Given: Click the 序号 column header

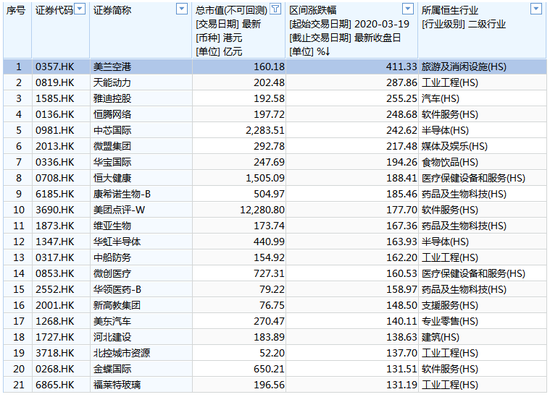Looking at the screenshot, I should pos(16,11).
